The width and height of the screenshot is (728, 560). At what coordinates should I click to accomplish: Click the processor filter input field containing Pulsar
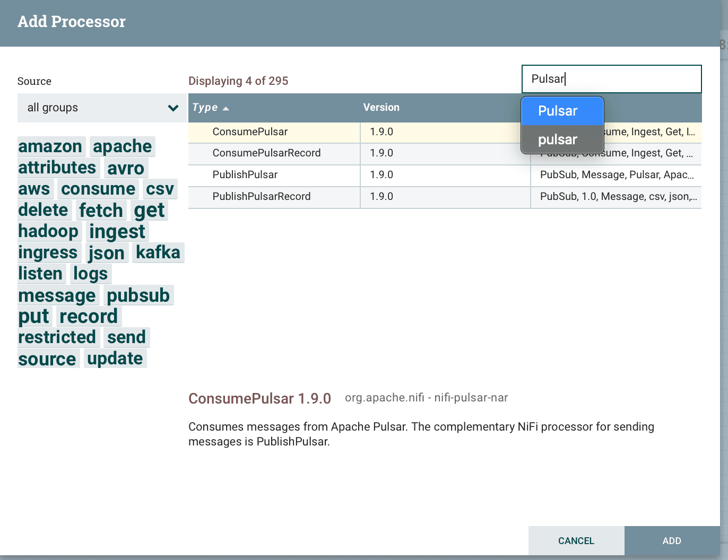611,79
